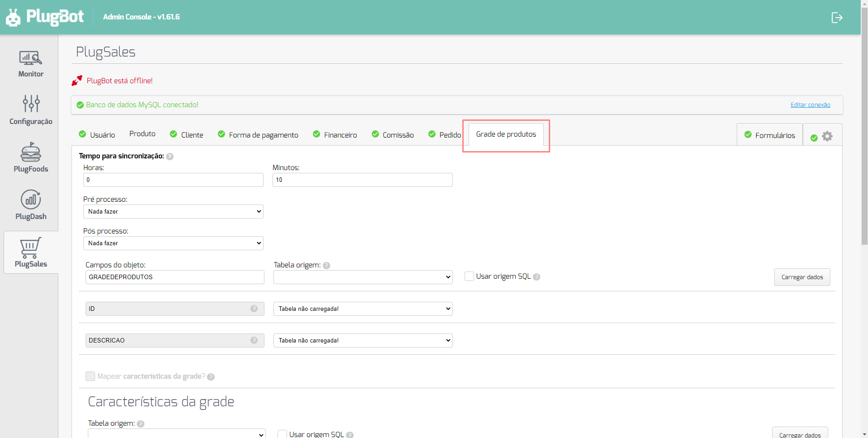Click first Carregar dados button
Image resolution: width=868 pixels, height=438 pixels.
coord(802,277)
